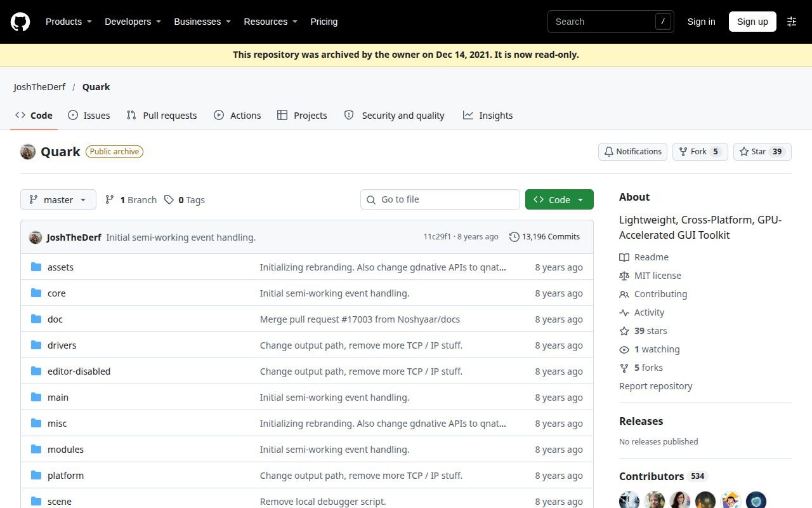The height and width of the screenshot is (508, 812).
Task: Click the Quark repository owner avatar
Action: click(28, 152)
